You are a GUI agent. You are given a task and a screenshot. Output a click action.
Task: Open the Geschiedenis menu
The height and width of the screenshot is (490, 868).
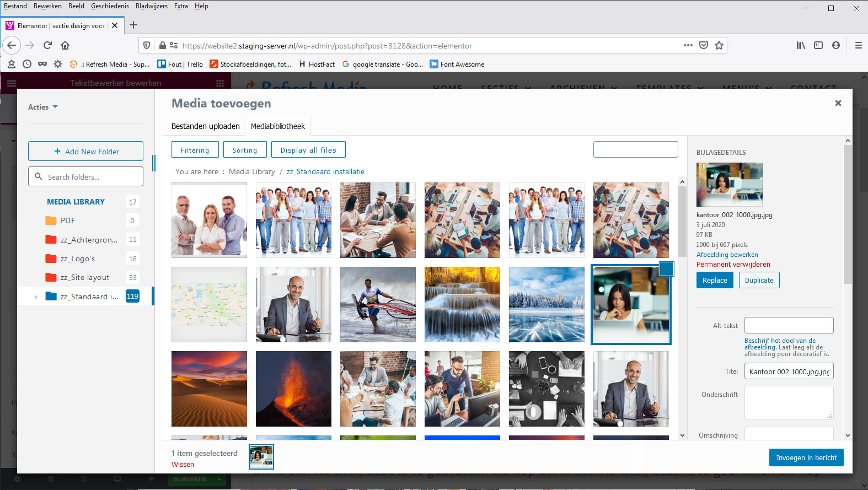click(110, 6)
